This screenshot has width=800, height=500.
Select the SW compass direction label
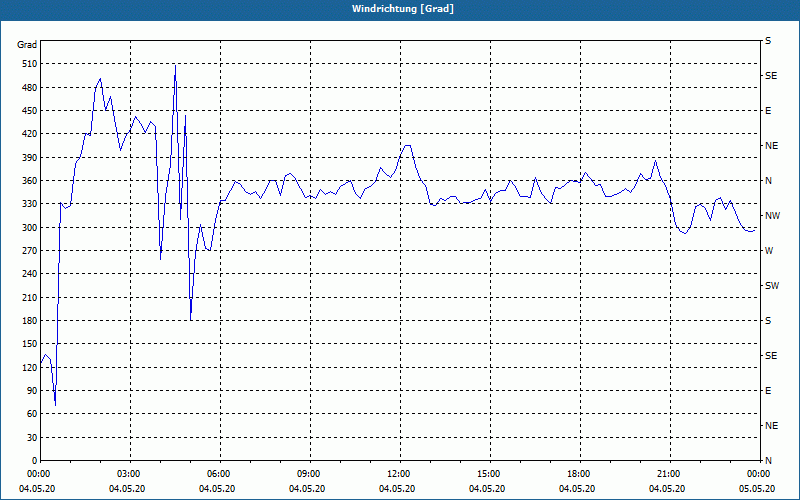point(772,286)
